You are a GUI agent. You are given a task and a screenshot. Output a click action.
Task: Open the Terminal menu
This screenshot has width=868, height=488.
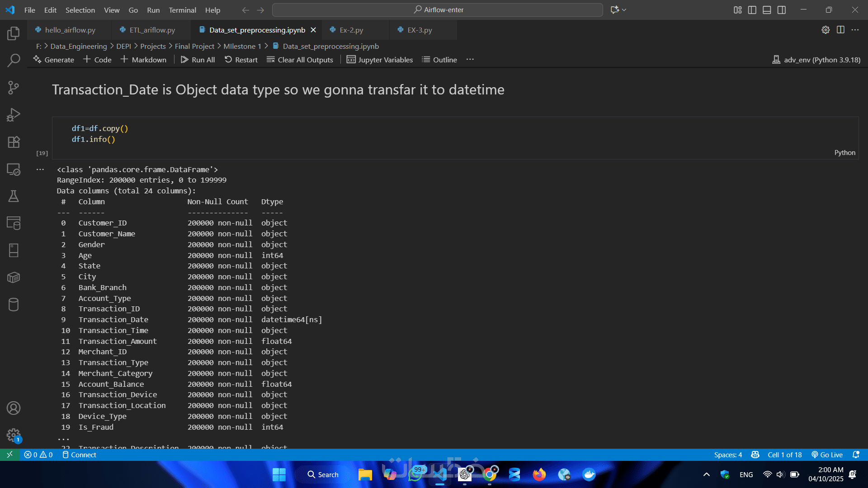pyautogui.click(x=182, y=10)
